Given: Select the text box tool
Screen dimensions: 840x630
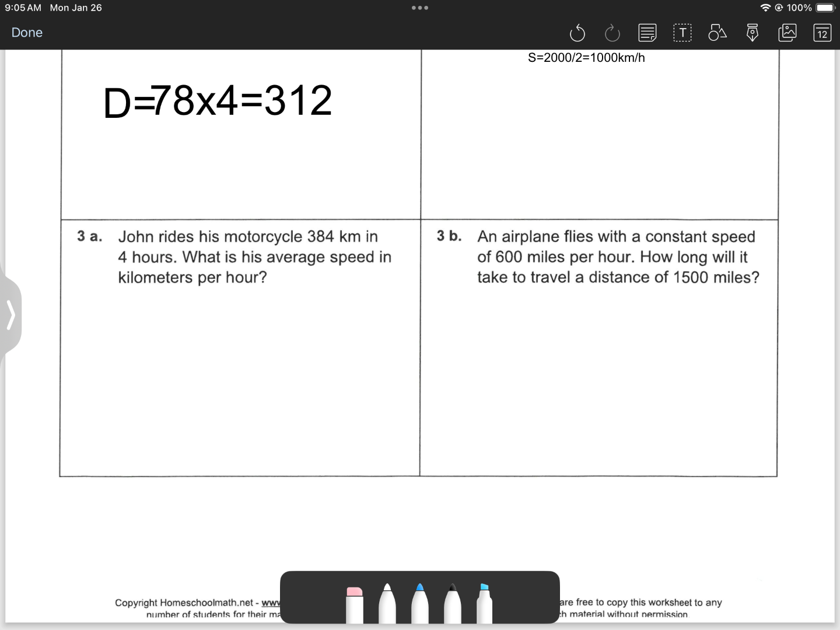Looking at the screenshot, I should [x=682, y=33].
